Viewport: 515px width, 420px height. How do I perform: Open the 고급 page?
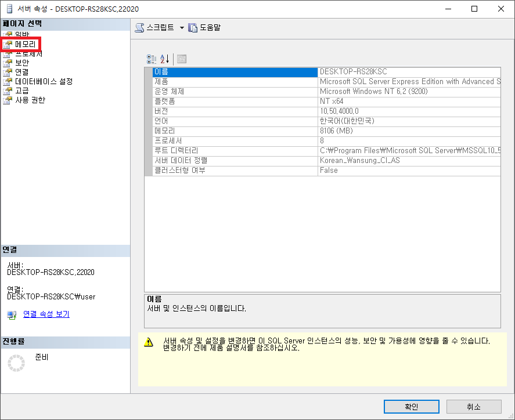pyautogui.click(x=22, y=90)
